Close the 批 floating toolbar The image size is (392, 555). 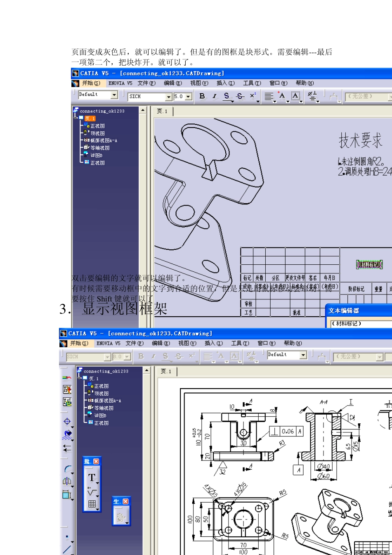[96, 461]
